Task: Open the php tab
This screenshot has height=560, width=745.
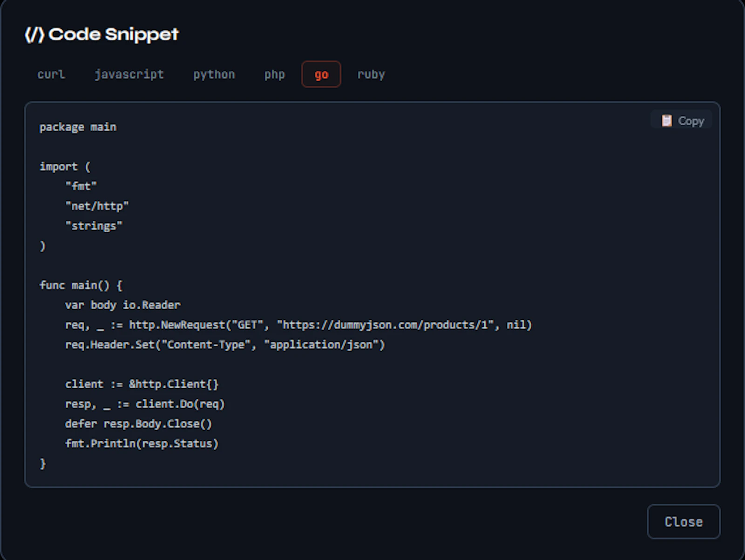Action: click(x=274, y=74)
